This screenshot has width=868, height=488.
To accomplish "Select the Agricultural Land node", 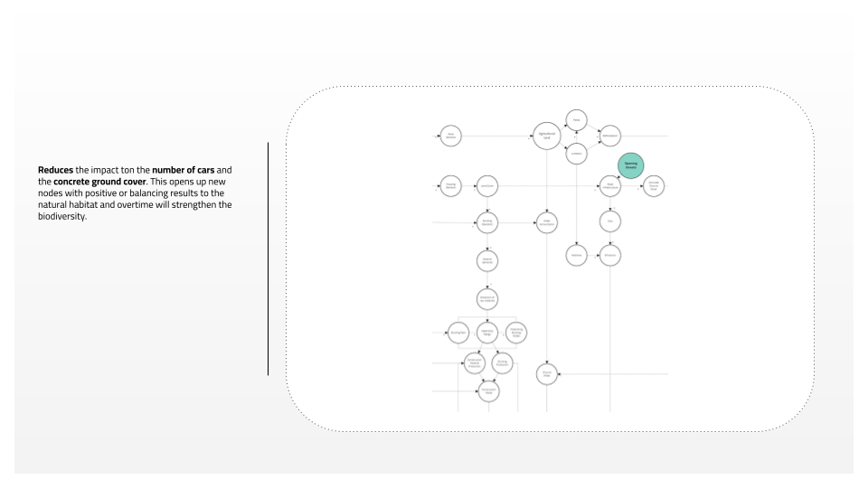I will click(x=545, y=136).
